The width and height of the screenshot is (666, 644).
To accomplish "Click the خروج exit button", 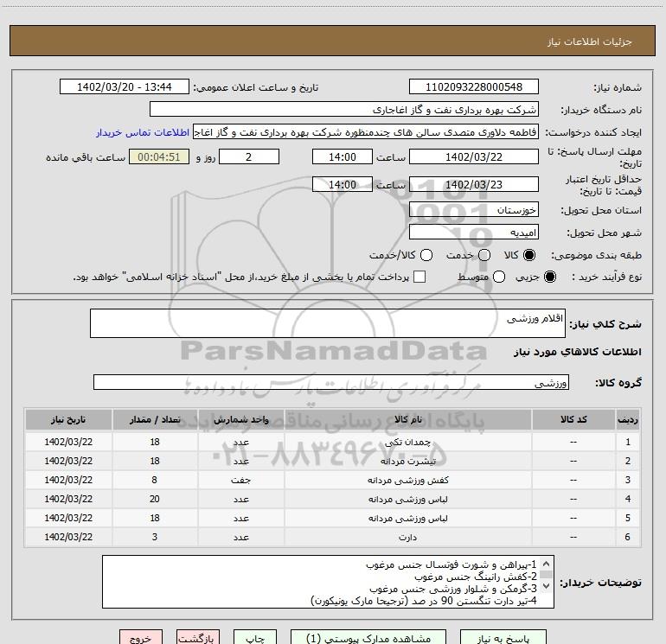I will [x=141, y=638].
